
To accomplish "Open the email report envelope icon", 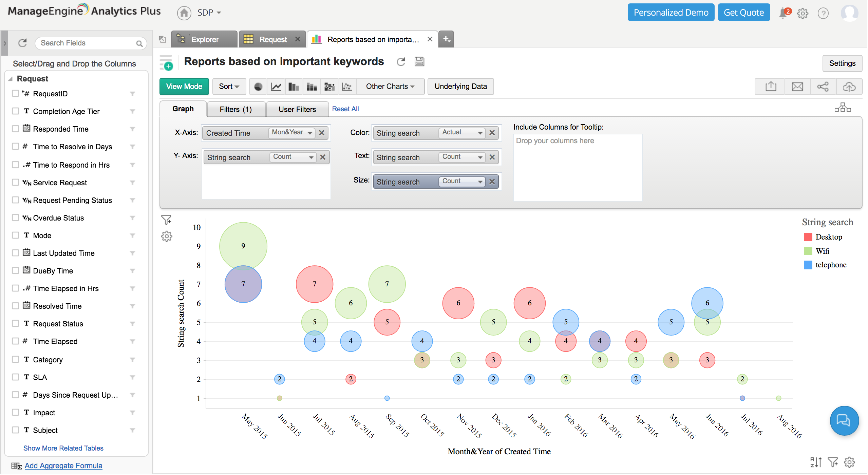I will tap(797, 87).
